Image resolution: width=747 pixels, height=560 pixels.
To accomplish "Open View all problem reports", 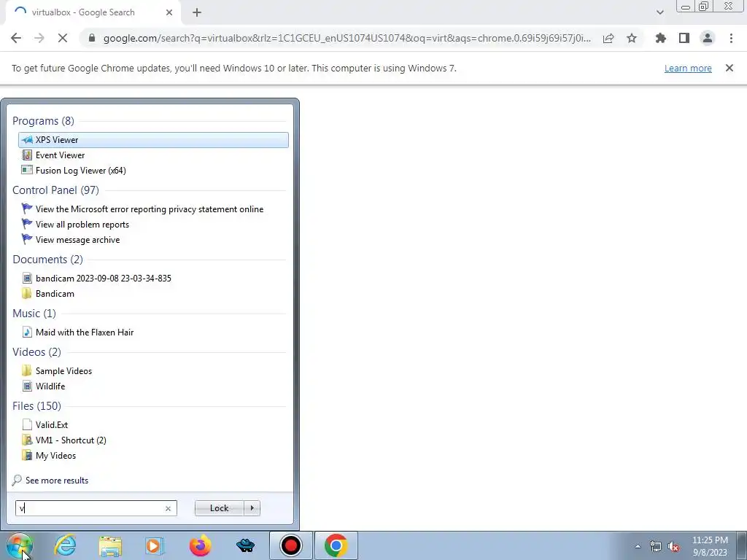I will click(82, 225).
